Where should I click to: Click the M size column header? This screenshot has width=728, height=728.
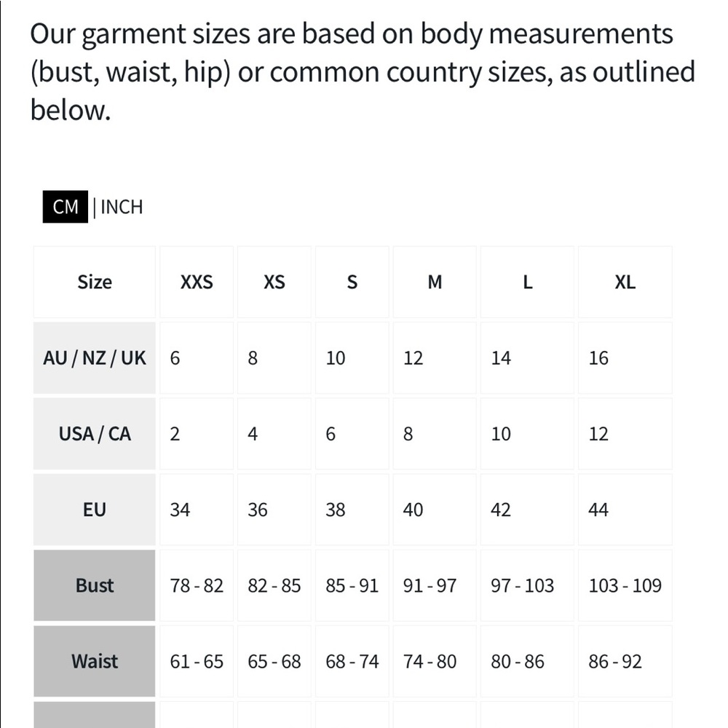point(435,282)
